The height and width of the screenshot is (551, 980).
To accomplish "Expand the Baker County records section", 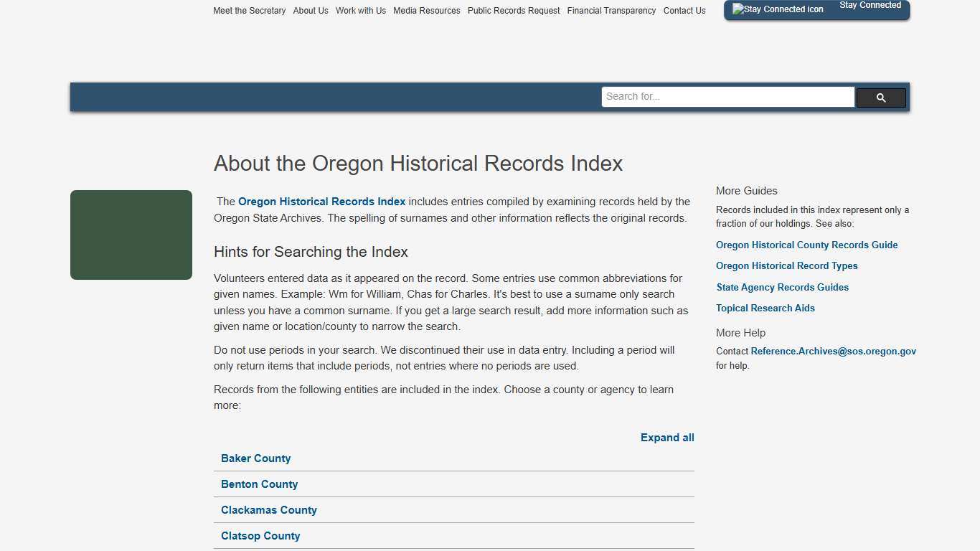I will tap(255, 458).
